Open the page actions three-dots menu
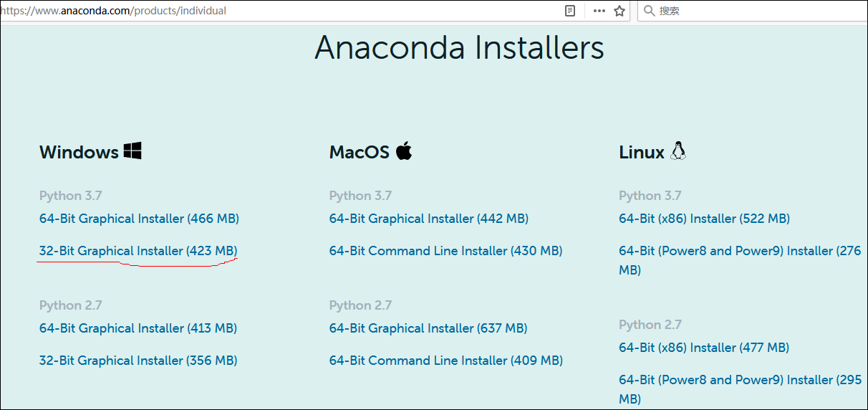The height and width of the screenshot is (410, 868). coord(599,11)
